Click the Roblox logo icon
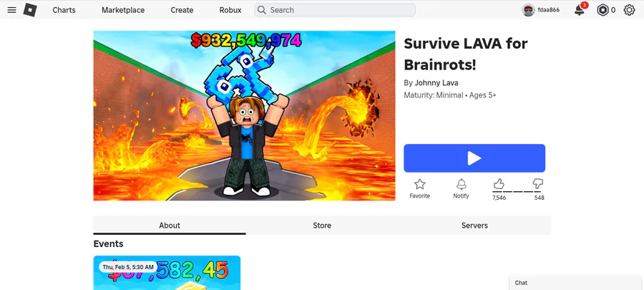Screen dimensions: 644x290 pos(30,10)
